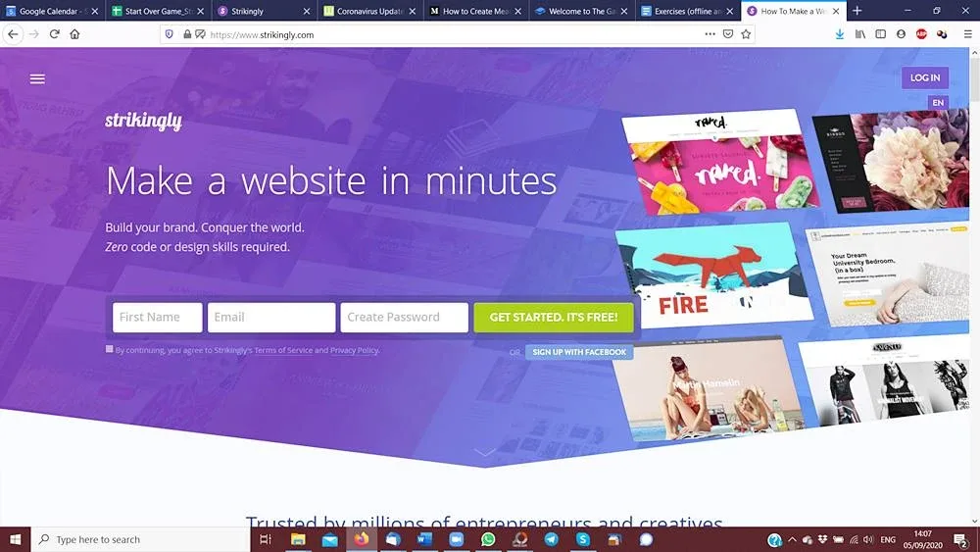Open the Firefox library
This screenshot has height=552, width=980.
click(x=860, y=34)
